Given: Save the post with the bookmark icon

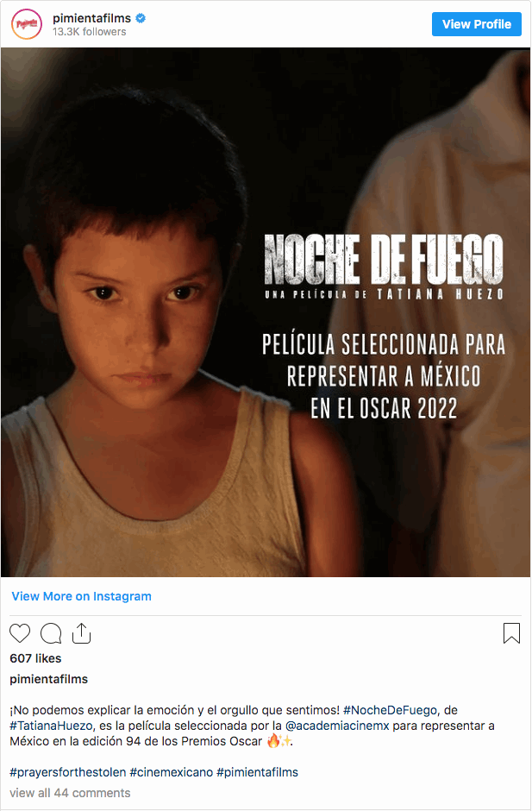Looking at the screenshot, I should [x=511, y=633].
